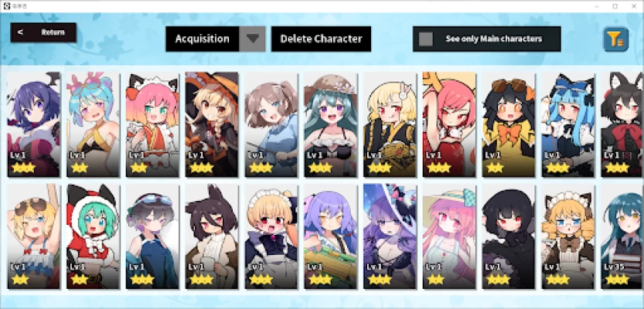
Task: Pick the green-haired character in red cat hood
Action: (93, 236)
